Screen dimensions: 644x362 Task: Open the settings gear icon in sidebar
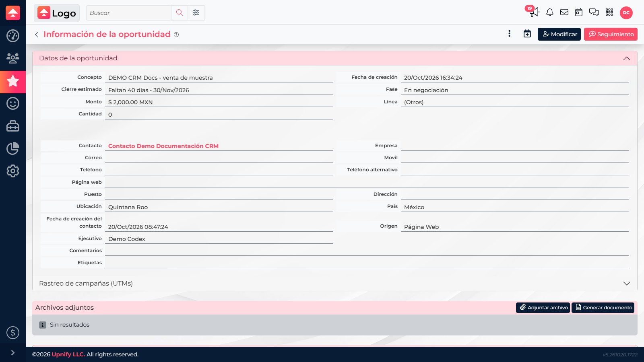13,171
